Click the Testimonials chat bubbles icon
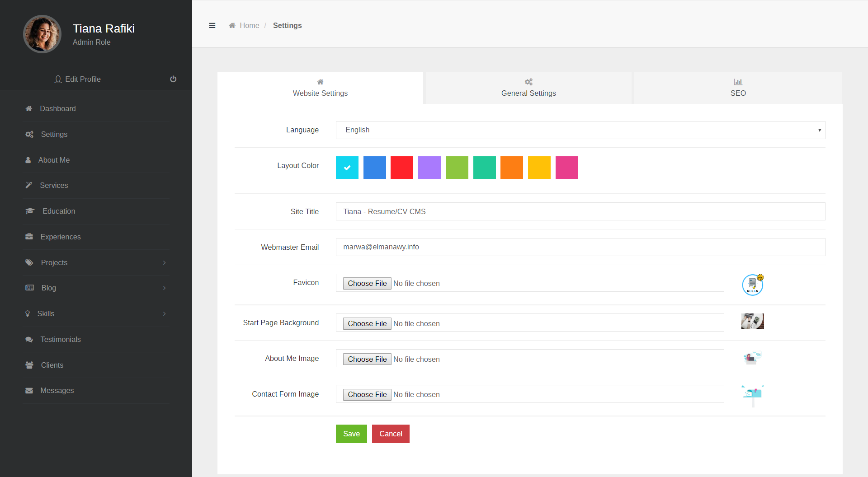 [29, 339]
